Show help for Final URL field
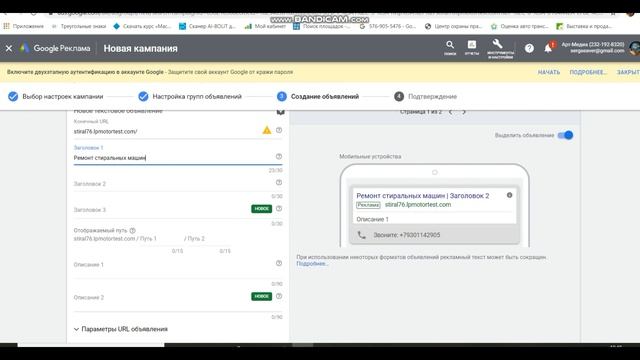This screenshot has height=360, width=640. click(279, 130)
